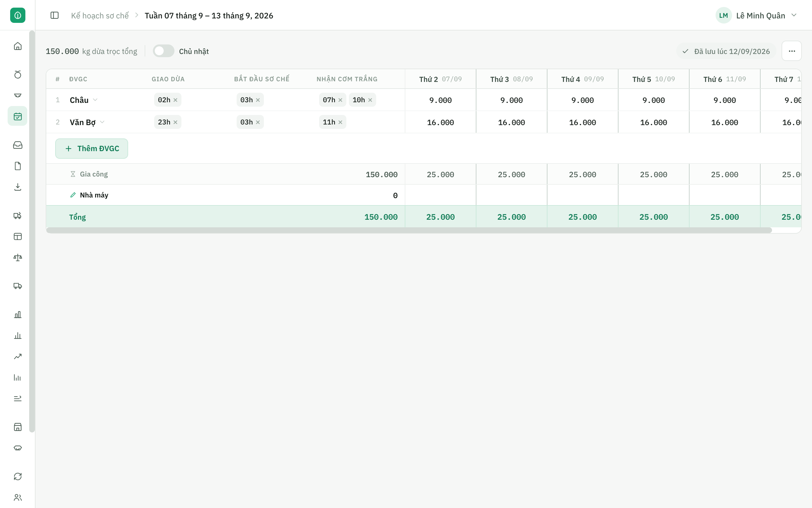This screenshot has height=508, width=812.
Task: Open the balance scale icon
Action: click(x=18, y=257)
